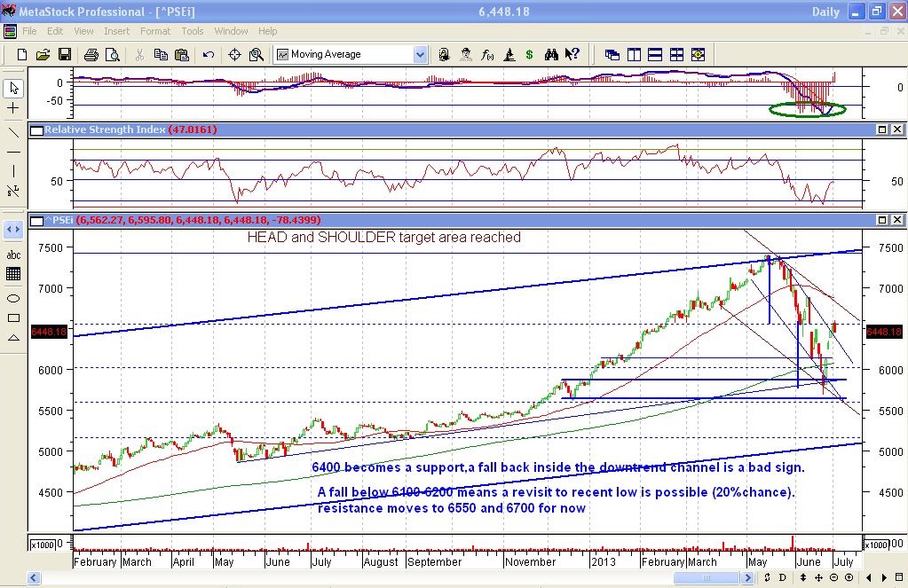Select the pointer selection tool
908x588 pixels.
[13, 87]
